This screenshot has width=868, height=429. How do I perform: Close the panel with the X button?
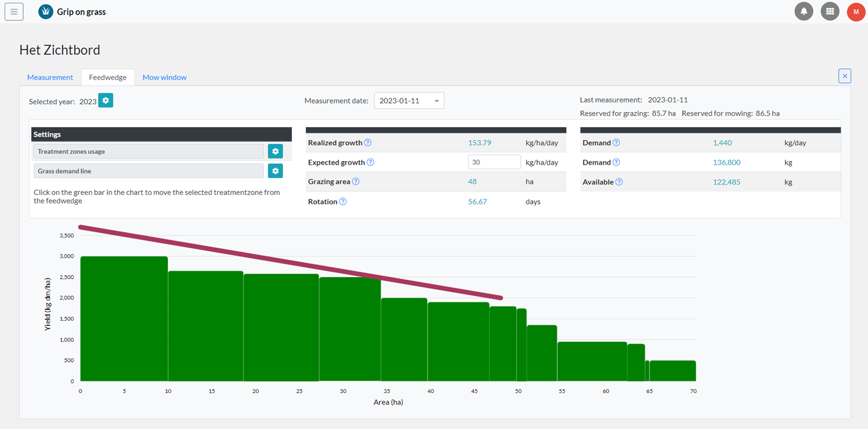(x=844, y=76)
